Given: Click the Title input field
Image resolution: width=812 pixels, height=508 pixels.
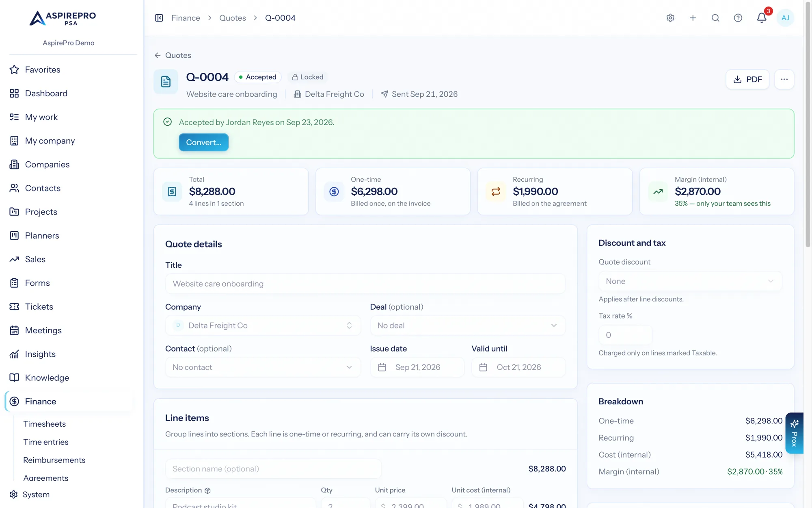Looking at the screenshot, I should click(x=365, y=284).
